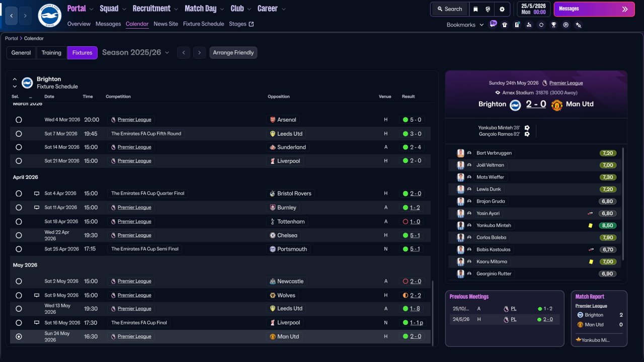The image size is (644, 362).
Task: Select the Bristol Rovers fixture radio button
Action: 19,194
